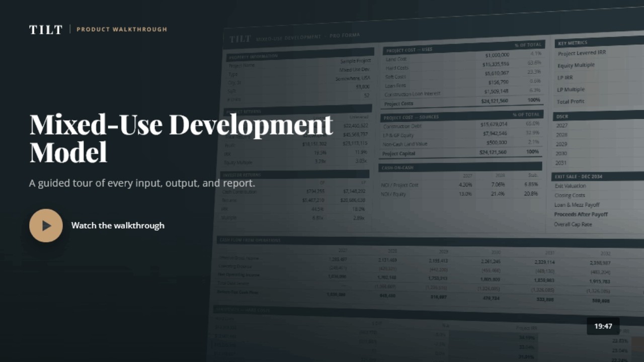Click the 'CASH-ON-CASH' section header
Screen dimensions: 644x362
pos(397,167)
